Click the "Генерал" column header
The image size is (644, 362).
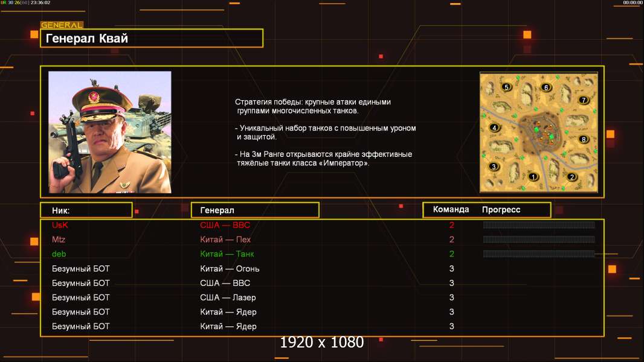click(255, 211)
